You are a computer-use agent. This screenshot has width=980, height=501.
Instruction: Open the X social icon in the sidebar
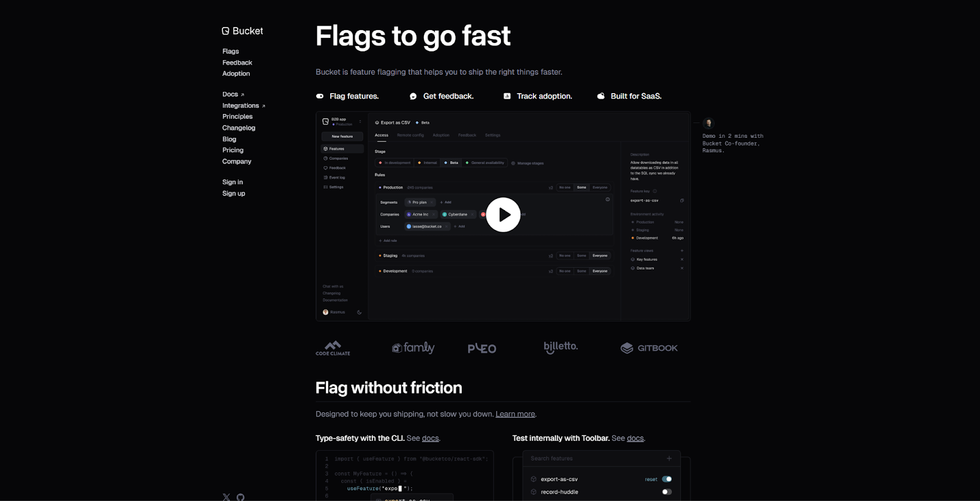point(227,497)
